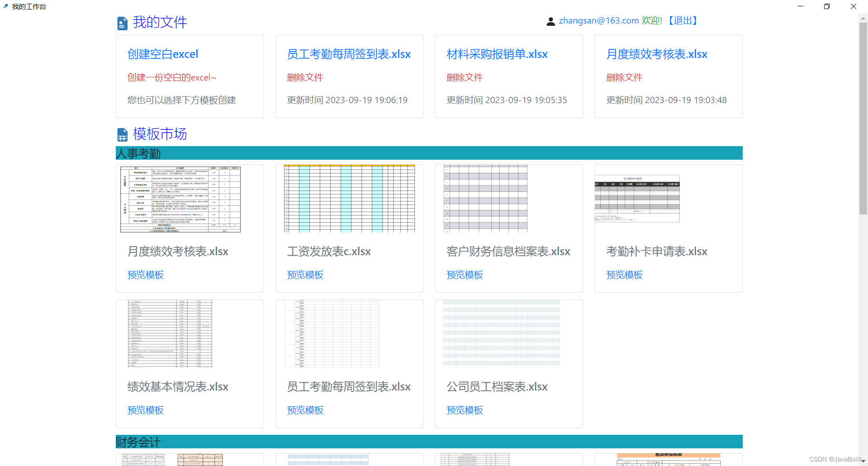Click the rocket icon in the title bar
The width and height of the screenshot is (868, 466).
tap(6, 6)
